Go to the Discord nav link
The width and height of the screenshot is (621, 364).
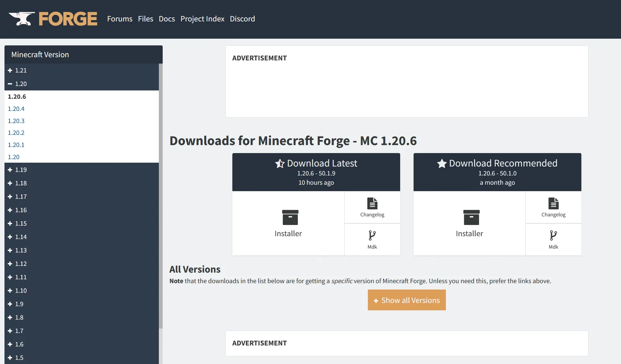pyautogui.click(x=242, y=19)
